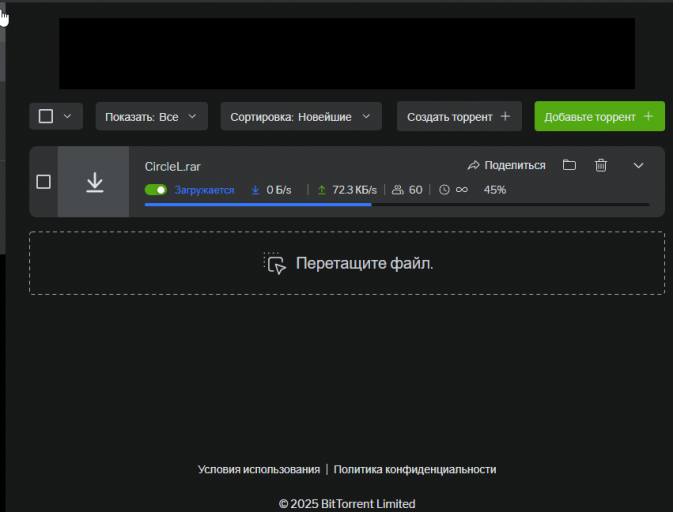Click the 45% progress value
The height and width of the screenshot is (512, 673).
click(495, 190)
